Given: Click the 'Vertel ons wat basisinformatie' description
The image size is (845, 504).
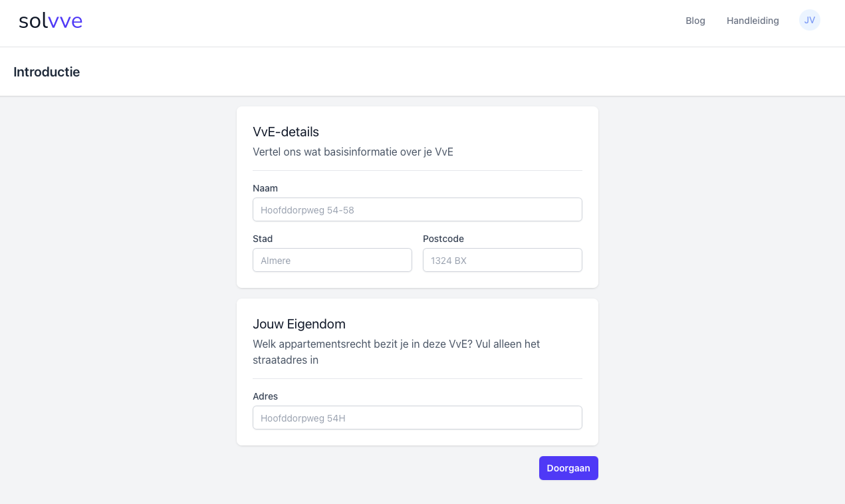Looking at the screenshot, I should [353, 152].
